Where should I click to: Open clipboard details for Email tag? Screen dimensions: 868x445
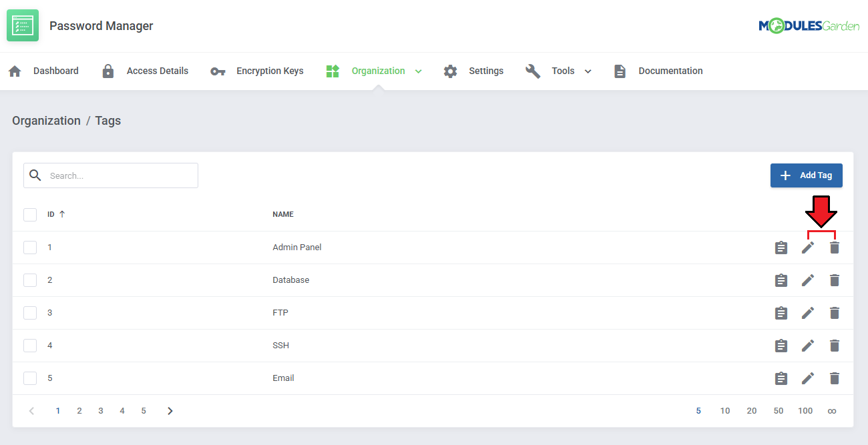781,378
